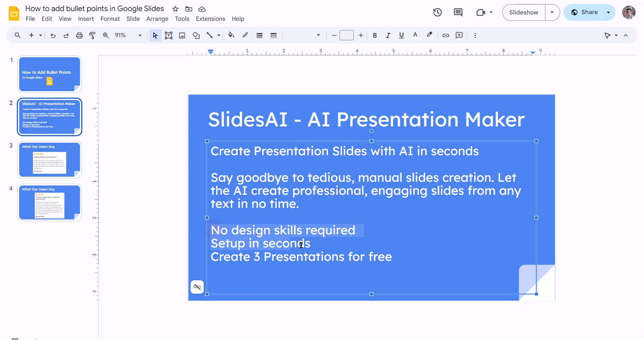Open version history

[x=437, y=12]
